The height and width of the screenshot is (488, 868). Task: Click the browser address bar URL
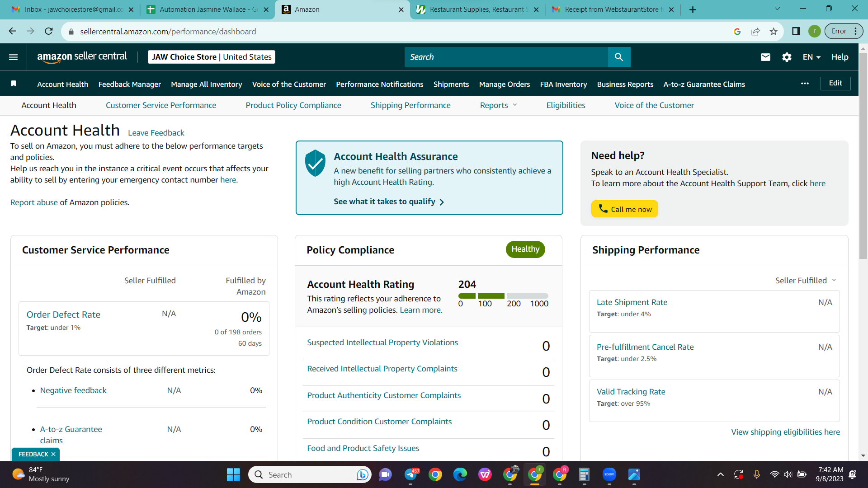click(x=168, y=32)
